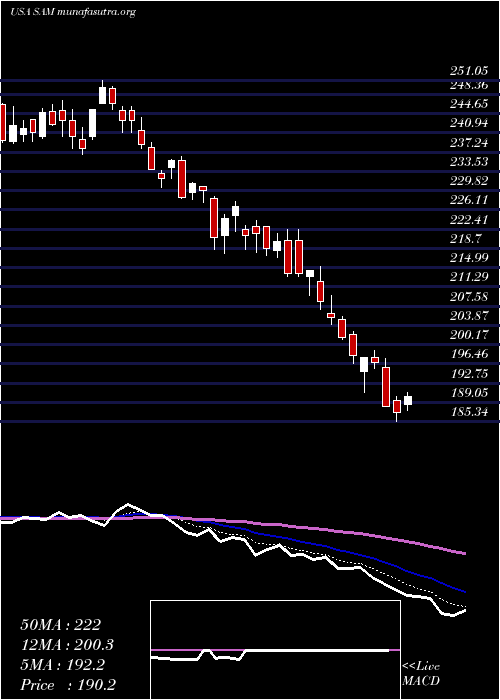Select the 200.17 price level label
Image resolution: width=500 pixels, height=700 pixels.
click(468, 335)
